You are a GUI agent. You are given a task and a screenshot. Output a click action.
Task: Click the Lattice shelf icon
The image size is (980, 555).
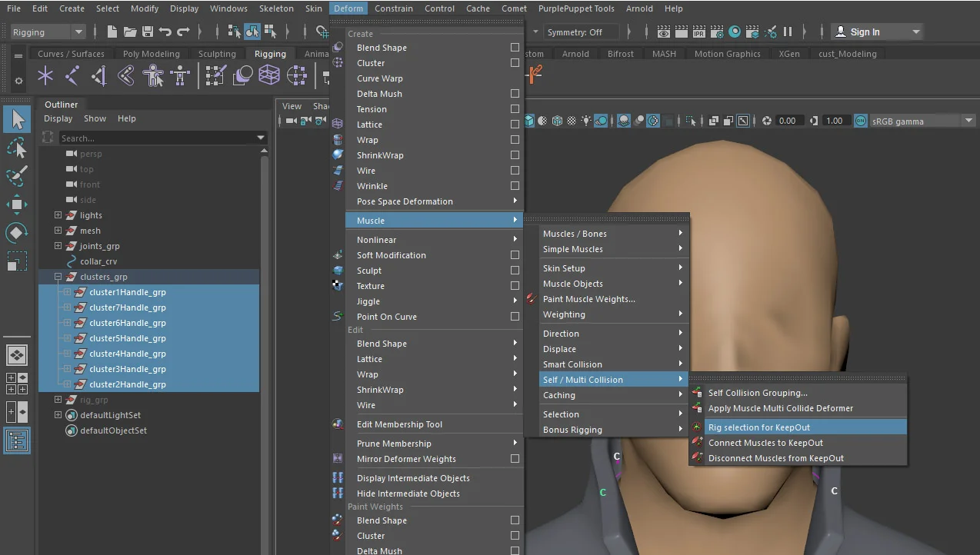(x=269, y=75)
